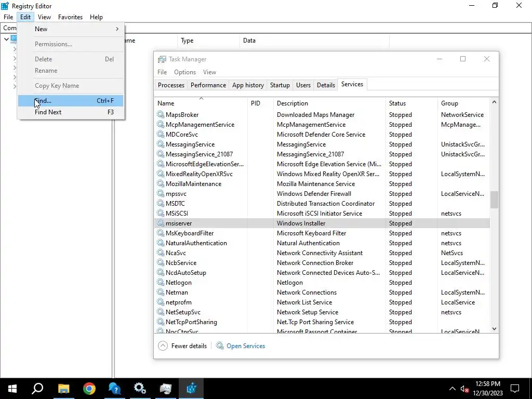Select the MsKeyboardFilter row name
The image size is (532, 399).
(190, 233)
